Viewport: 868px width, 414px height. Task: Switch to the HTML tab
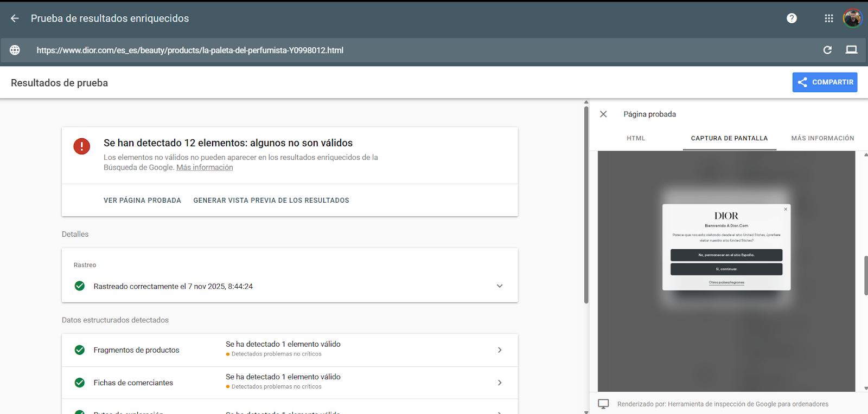(636, 138)
